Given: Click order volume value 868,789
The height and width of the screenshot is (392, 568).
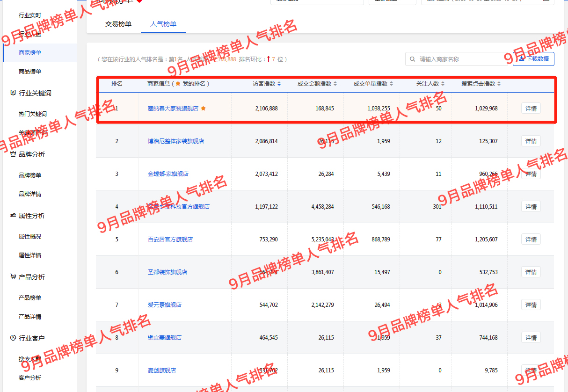Looking at the screenshot, I should [x=381, y=240].
